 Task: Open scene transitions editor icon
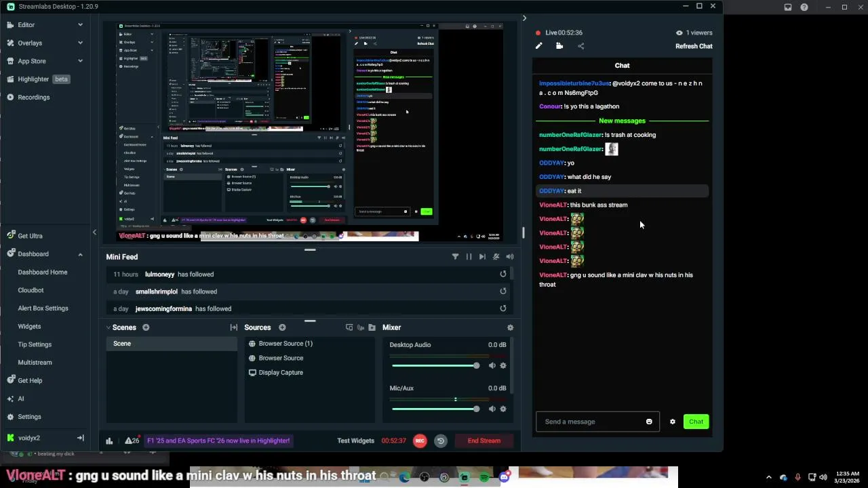(x=234, y=327)
